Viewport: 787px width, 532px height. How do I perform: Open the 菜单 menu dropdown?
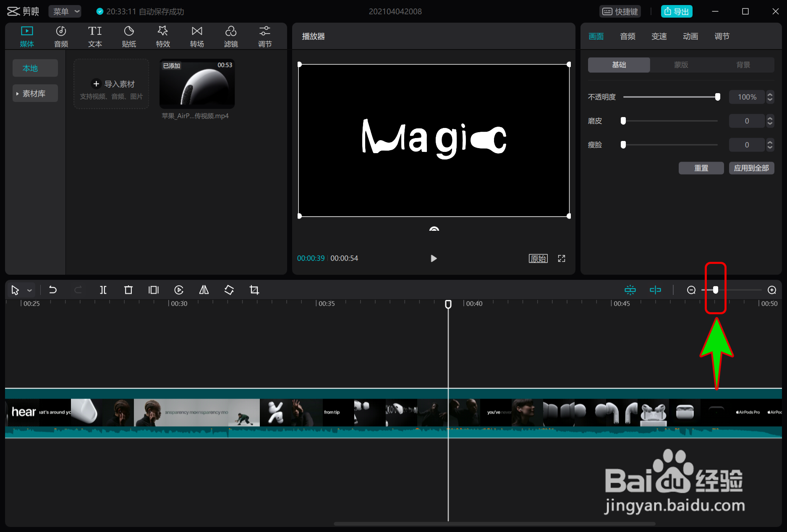(65, 11)
